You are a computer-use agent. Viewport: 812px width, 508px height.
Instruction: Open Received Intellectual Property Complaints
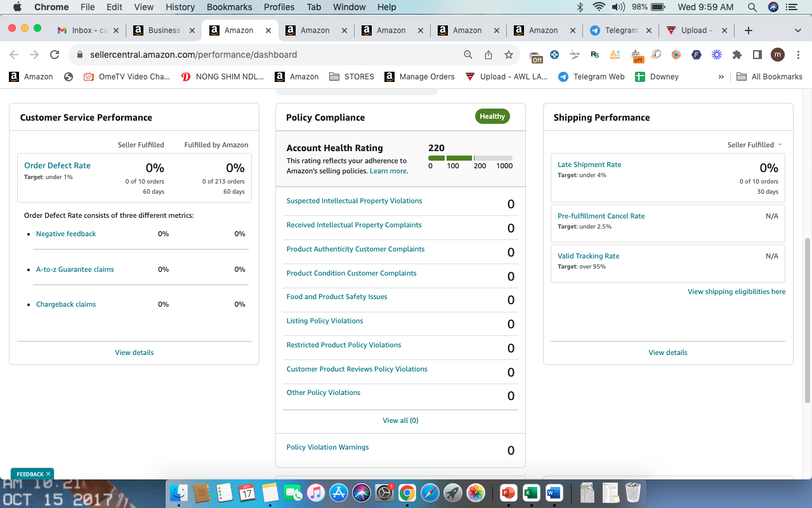pos(354,225)
